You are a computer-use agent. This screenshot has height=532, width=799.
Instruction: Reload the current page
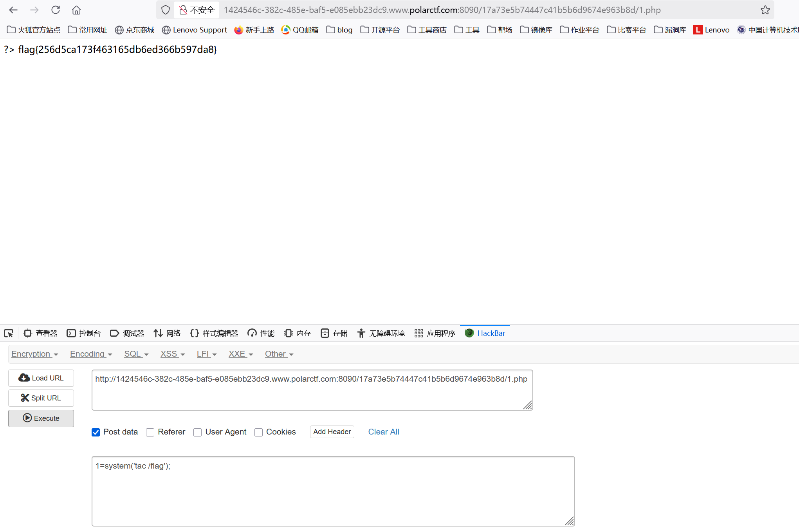click(56, 10)
